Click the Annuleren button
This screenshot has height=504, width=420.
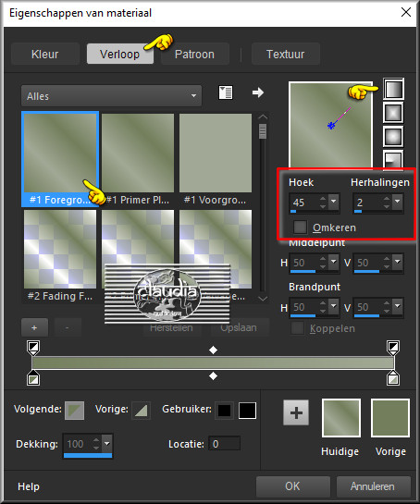click(x=374, y=486)
